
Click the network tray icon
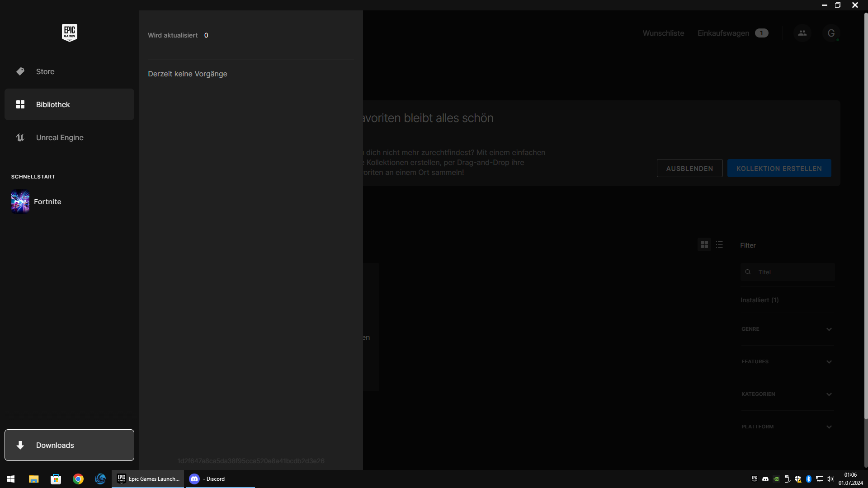[x=820, y=479]
